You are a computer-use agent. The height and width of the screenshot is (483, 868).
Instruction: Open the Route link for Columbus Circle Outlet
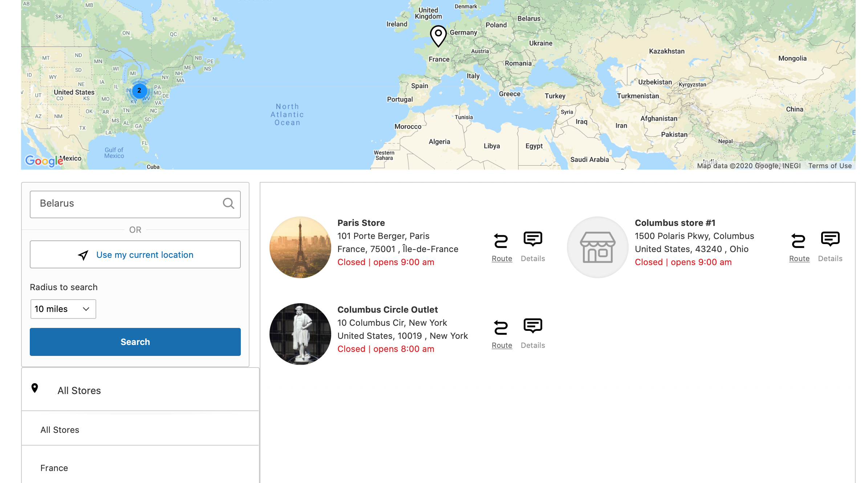point(502,345)
